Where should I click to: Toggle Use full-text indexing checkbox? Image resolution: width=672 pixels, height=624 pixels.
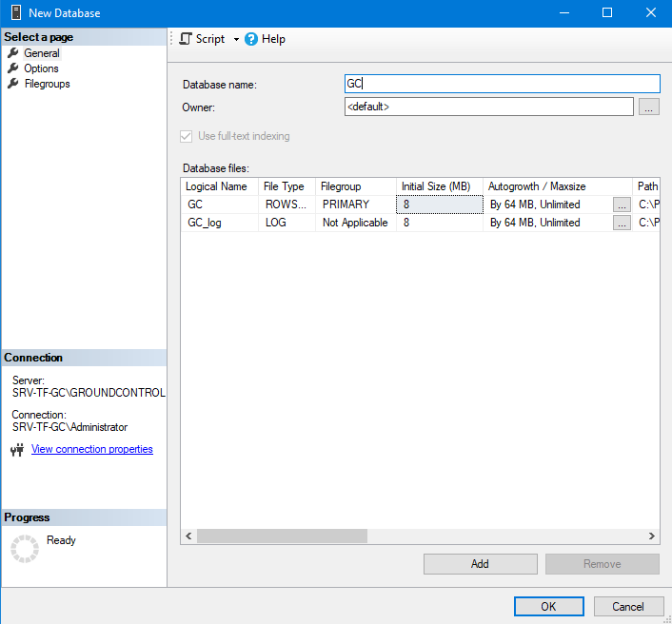[186, 136]
